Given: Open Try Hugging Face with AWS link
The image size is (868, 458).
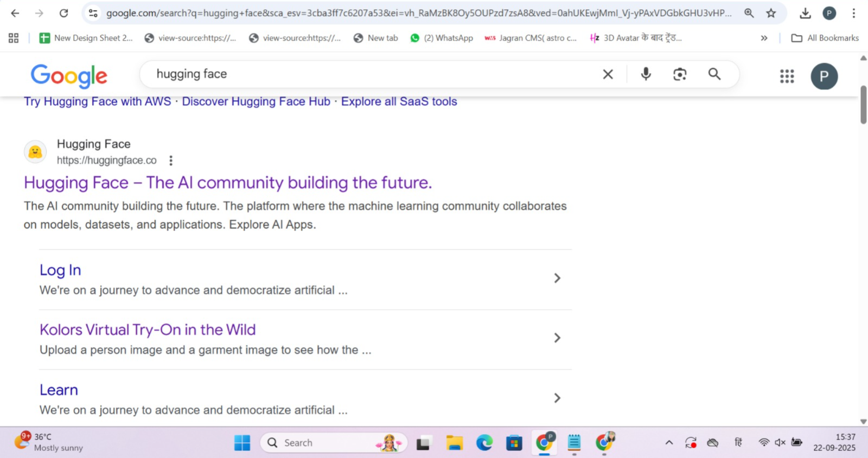Looking at the screenshot, I should pos(98,102).
